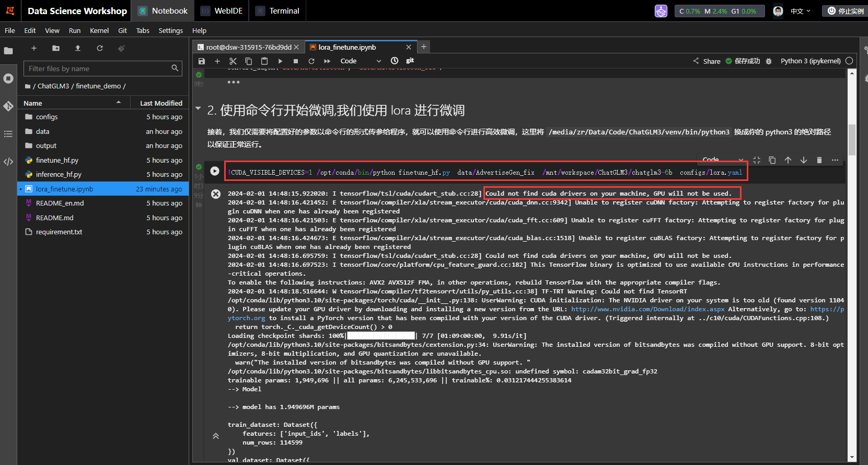Open the Settings menu
The height and width of the screenshot is (465, 868).
(x=171, y=30)
